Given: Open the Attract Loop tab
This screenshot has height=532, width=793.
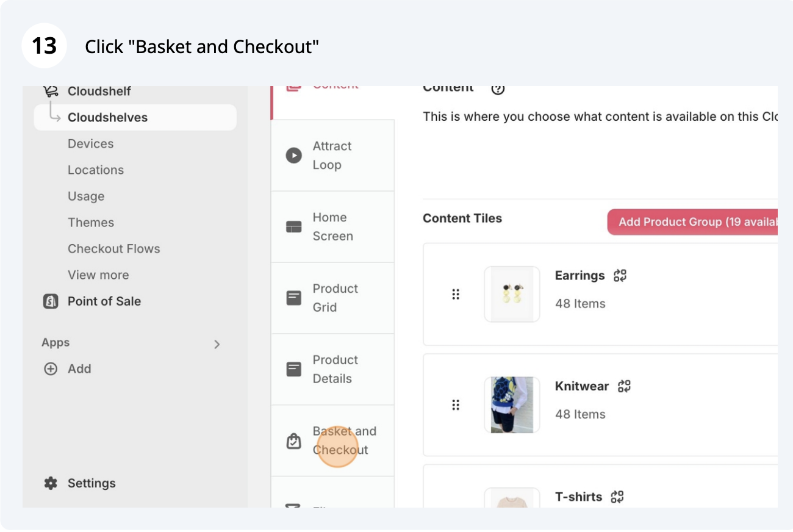Looking at the screenshot, I should click(x=333, y=155).
